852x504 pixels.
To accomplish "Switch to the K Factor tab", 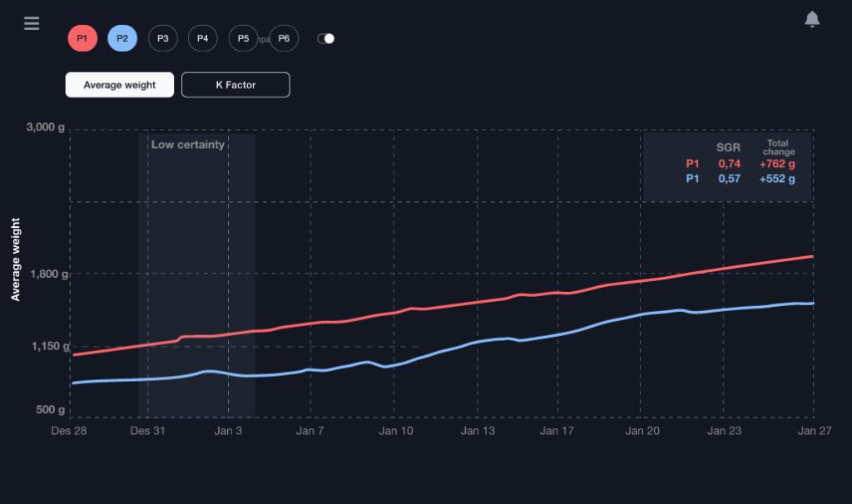I will [x=235, y=85].
